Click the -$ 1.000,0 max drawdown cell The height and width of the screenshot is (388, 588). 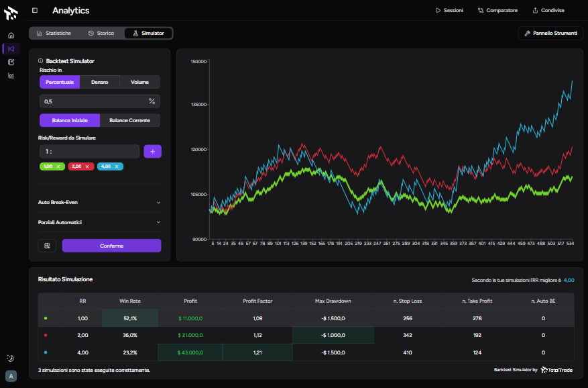coord(333,335)
